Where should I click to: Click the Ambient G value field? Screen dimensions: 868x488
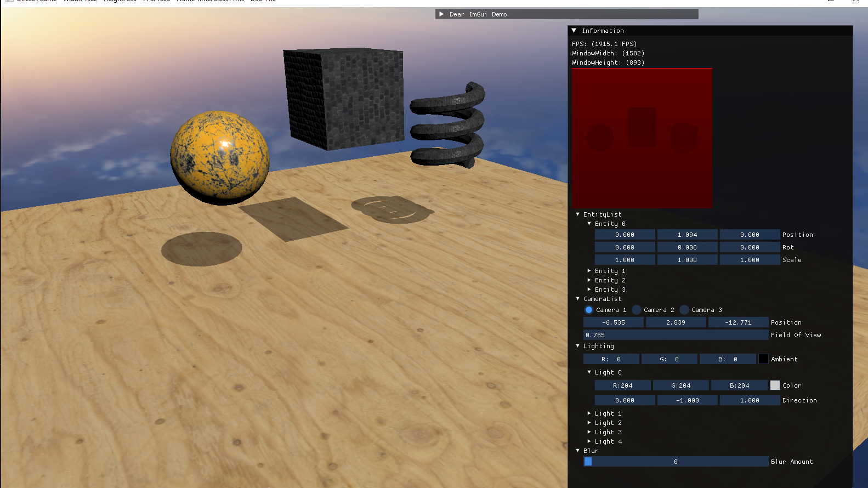click(670, 359)
